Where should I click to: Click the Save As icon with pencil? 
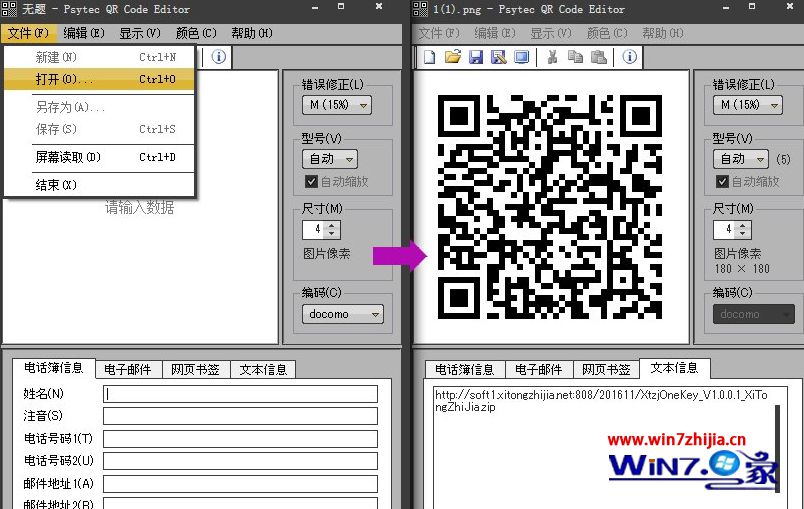click(498, 57)
